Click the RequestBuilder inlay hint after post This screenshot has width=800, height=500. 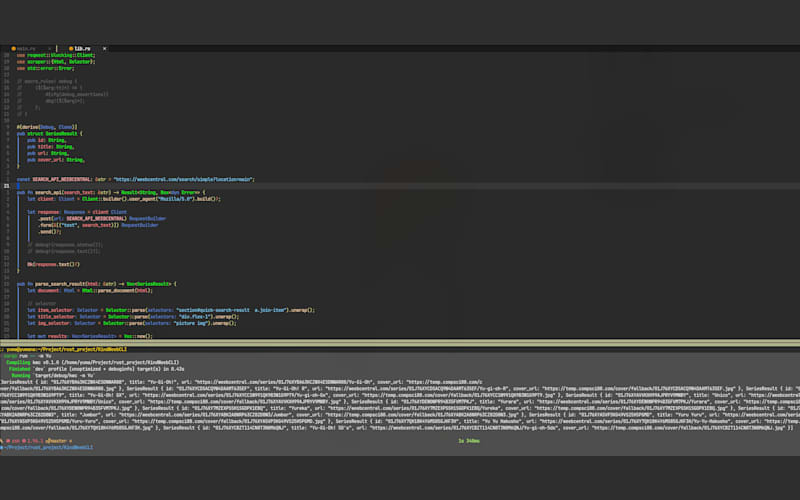147,218
